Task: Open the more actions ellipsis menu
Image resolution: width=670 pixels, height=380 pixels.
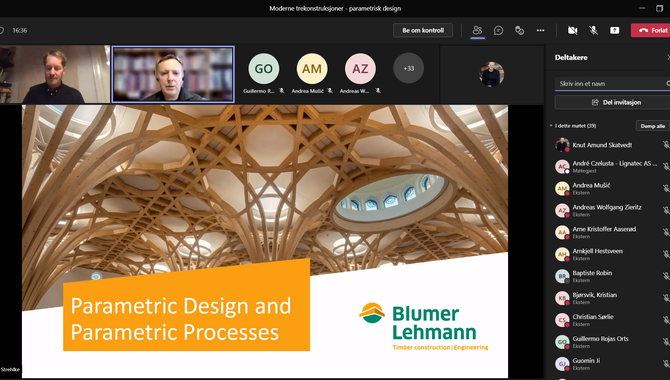Action: (x=541, y=30)
